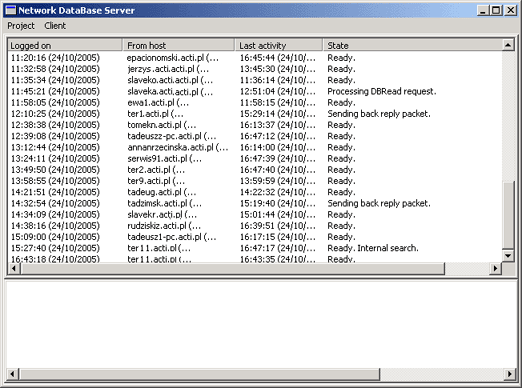This screenshot has height=388, width=522.
Task: Click host slaveko.acti.acti.pl
Action: (x=170, y=80)
